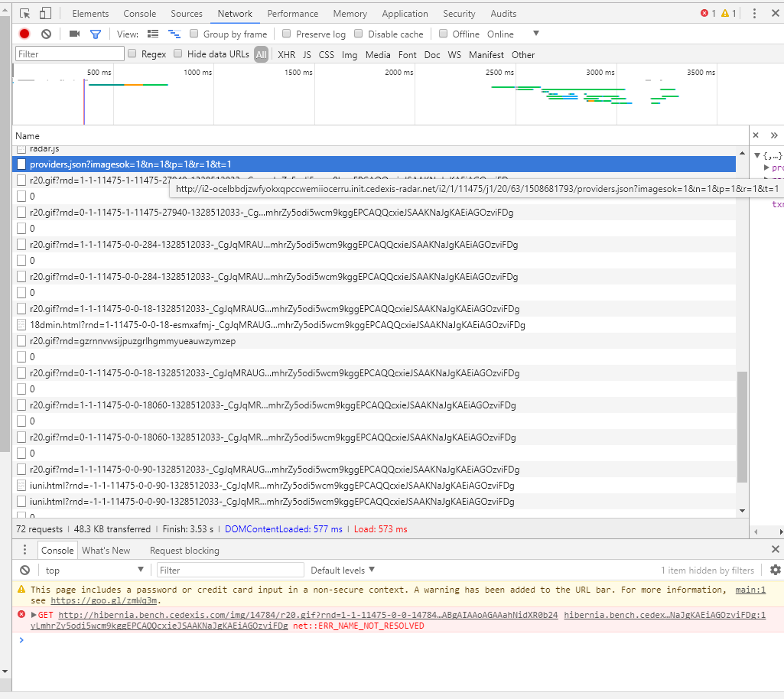Click the yellow warning count indicator
Viewport: 784px width, 699px height.
pyautogui.click(x=728, y=14)
